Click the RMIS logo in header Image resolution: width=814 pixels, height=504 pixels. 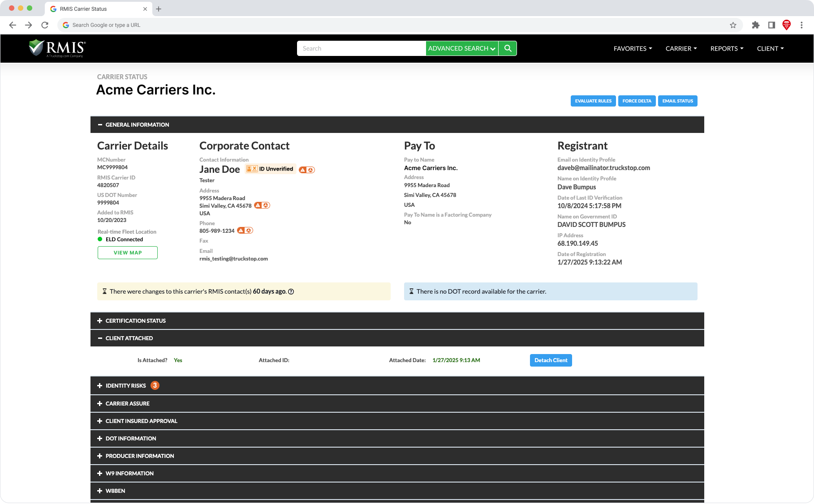coord(57,48)
